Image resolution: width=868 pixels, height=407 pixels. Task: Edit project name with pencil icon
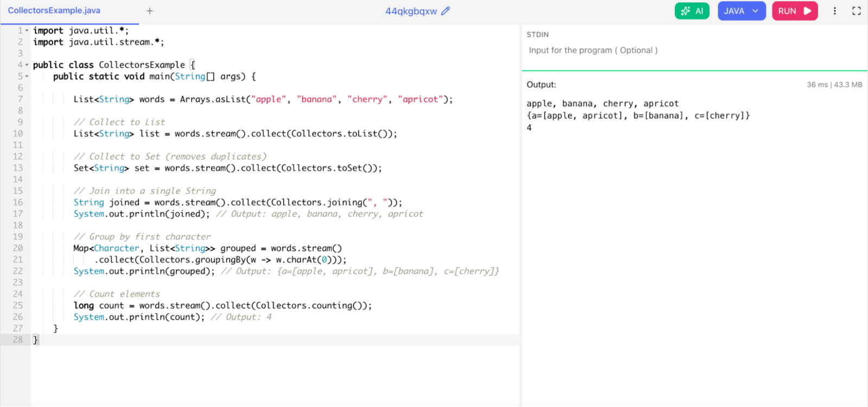[445, 11]
